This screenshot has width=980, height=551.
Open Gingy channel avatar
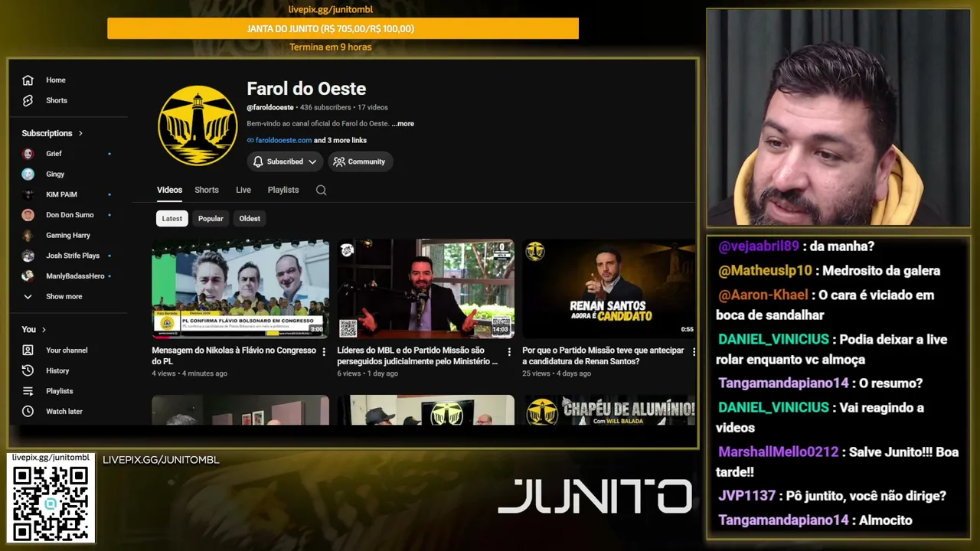[28, 174]
